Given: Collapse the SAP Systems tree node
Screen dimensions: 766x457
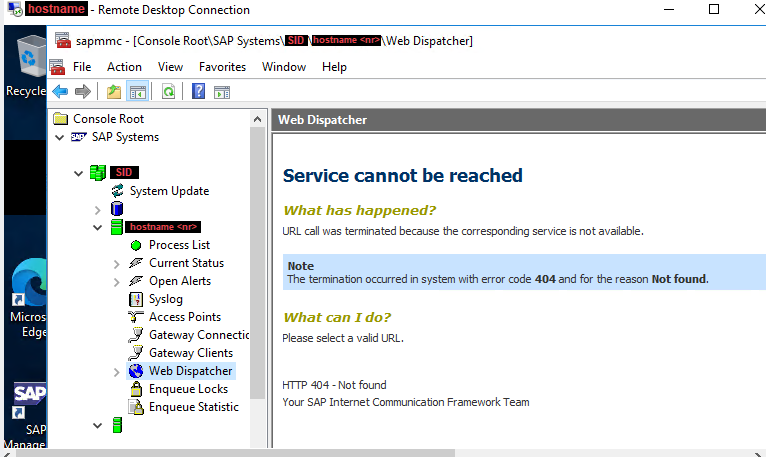Looking at the screenshot, I should (x=60, y=137).
